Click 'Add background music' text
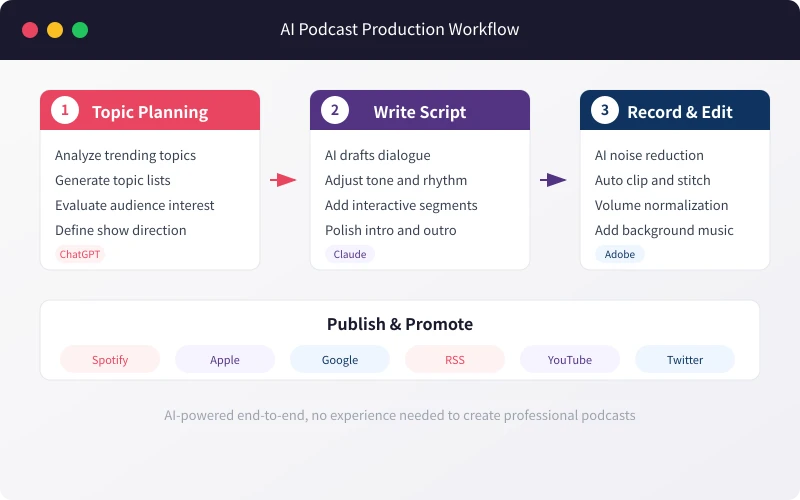800x500 pixels. coord(664,230)
